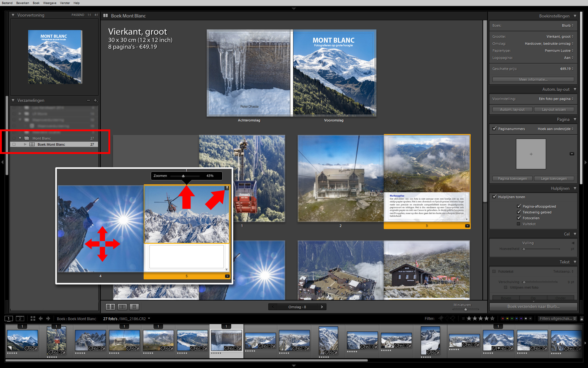This screenshot has width=588, height=368.
Task: Switch to multi-page view icon
Action: pyautogui.click(x=110, y=307)
